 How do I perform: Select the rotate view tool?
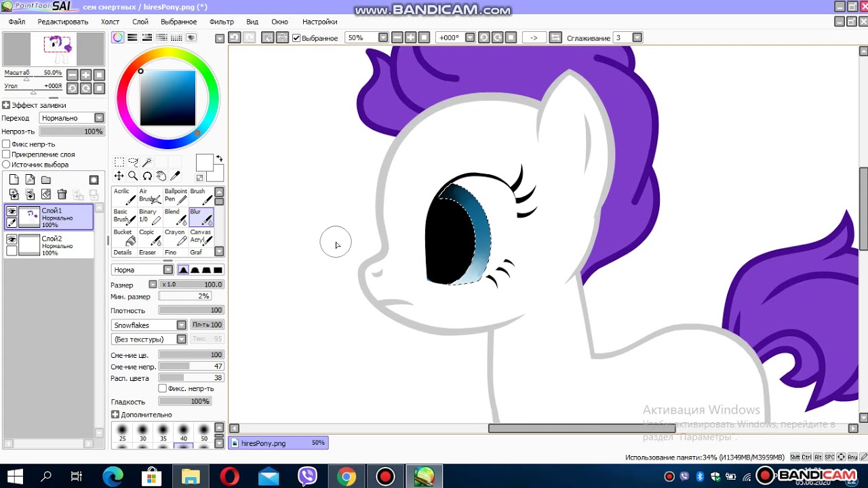click(146, 176)
